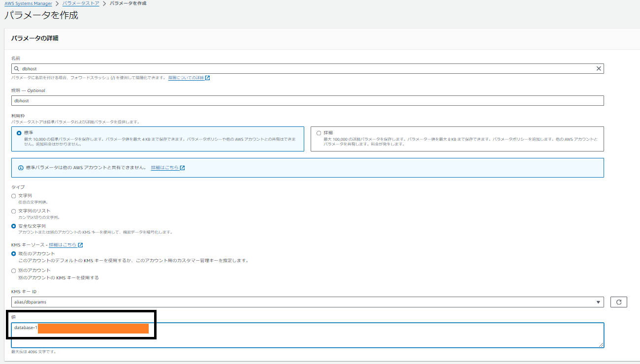Viewport: 640px width, 364px height.
Task: Click the パラメータの詳細 section heading
Action: pos(35,38)
